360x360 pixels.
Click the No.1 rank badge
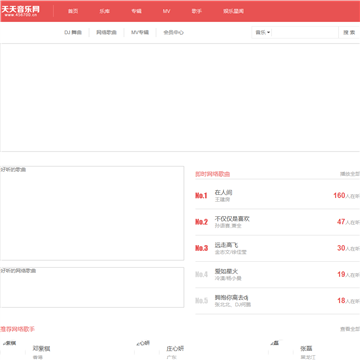click(201, 196)
